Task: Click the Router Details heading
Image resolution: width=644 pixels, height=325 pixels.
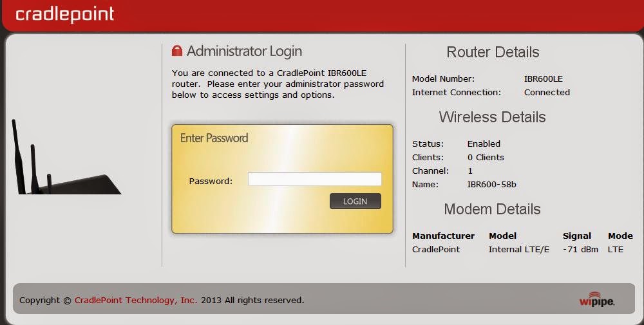Action: pyautogui.click(x=493, y=52)
